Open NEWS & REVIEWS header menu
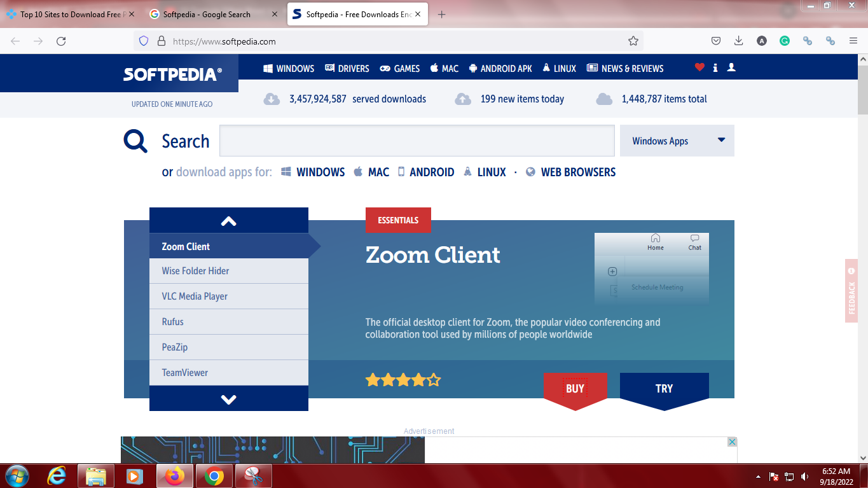The width and height of the screenshot is (868, 488). pyautogui.click(x=625, y=68)
